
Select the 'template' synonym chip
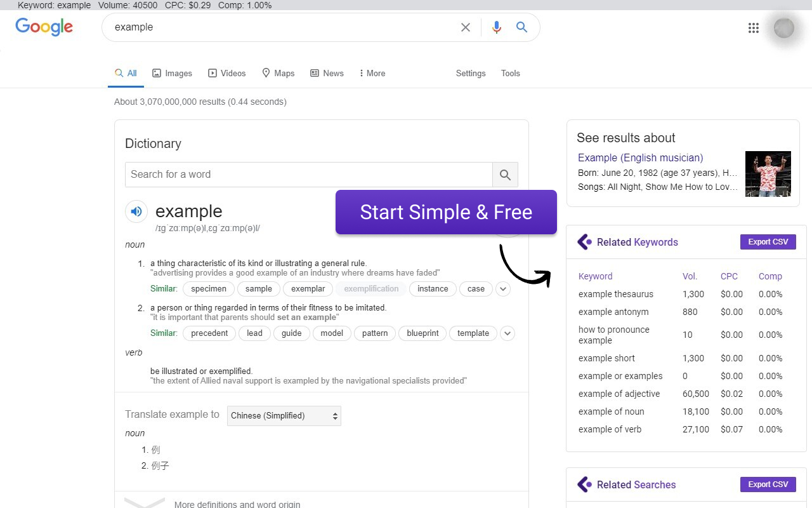point(473,333)
